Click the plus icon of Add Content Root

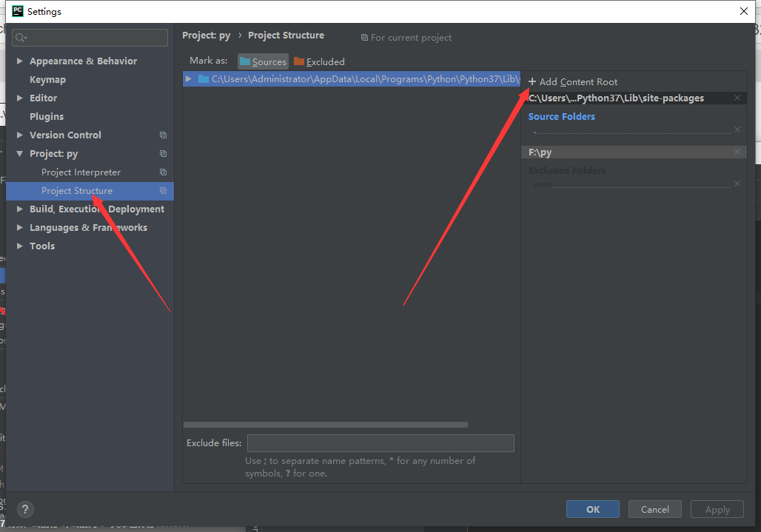[x=532, y=81]
